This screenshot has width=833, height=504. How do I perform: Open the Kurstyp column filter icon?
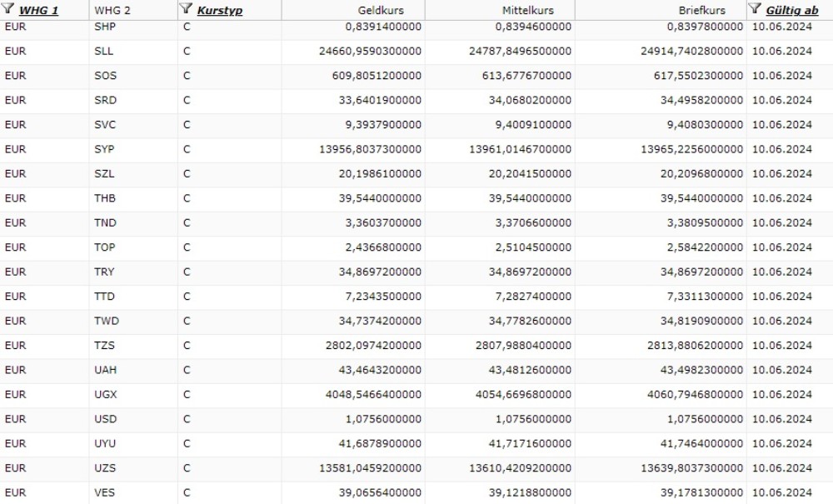[x=186, y=8]
